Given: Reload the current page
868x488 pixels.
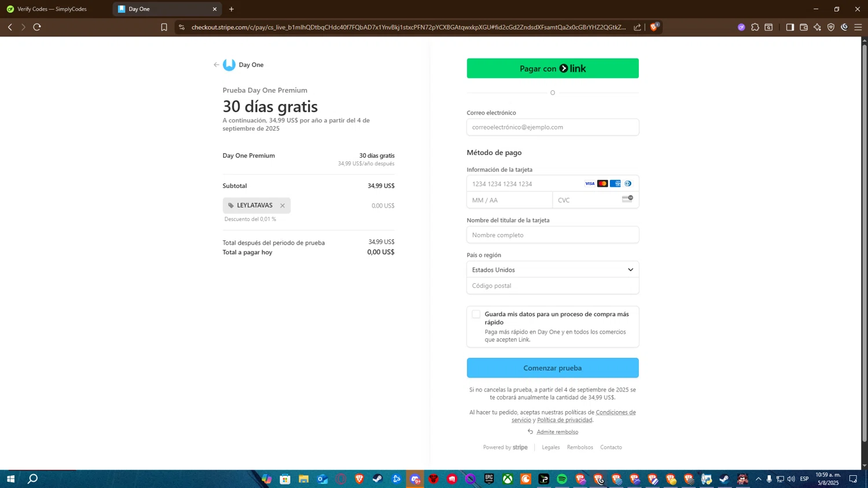Looking at the screenshot, I should click(37, 27).
